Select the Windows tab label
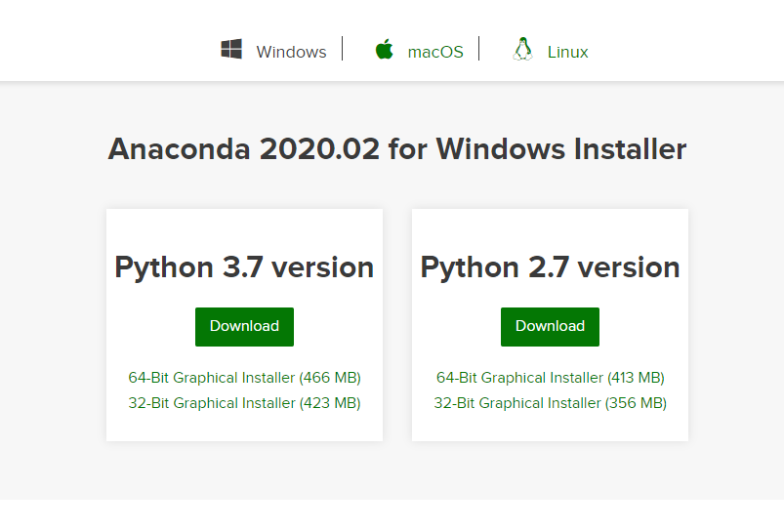784x532 pixels. [291, 52]
